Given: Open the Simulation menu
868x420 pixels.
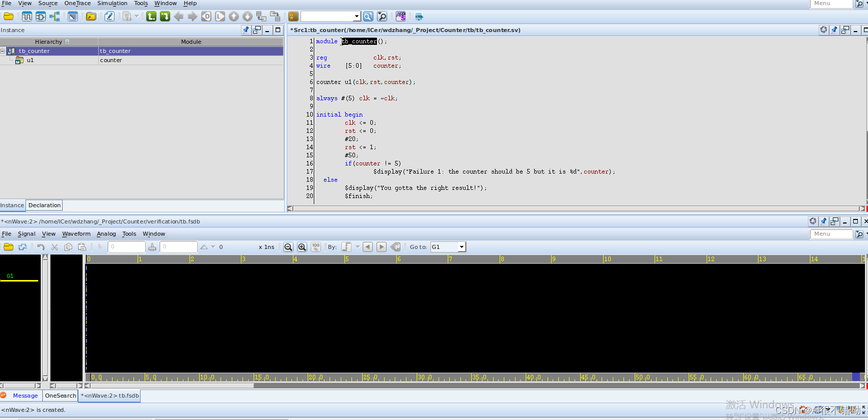Looking at the screenshot, I should tap(112, 4).
